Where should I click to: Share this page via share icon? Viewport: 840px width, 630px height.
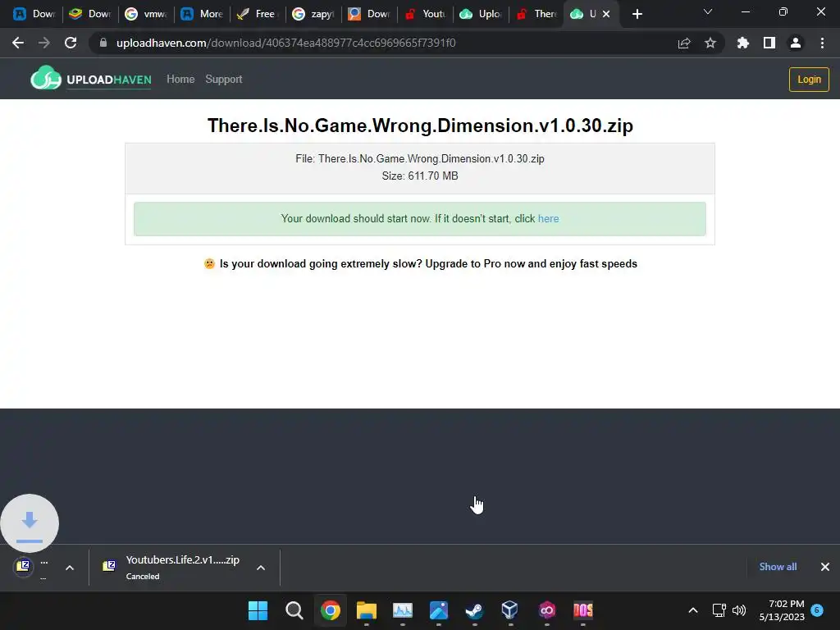point(684,43)
